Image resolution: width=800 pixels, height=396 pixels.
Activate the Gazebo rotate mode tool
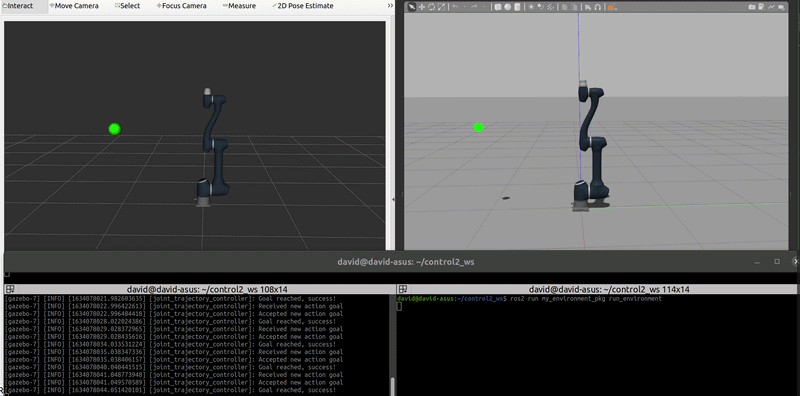point(432,7)
